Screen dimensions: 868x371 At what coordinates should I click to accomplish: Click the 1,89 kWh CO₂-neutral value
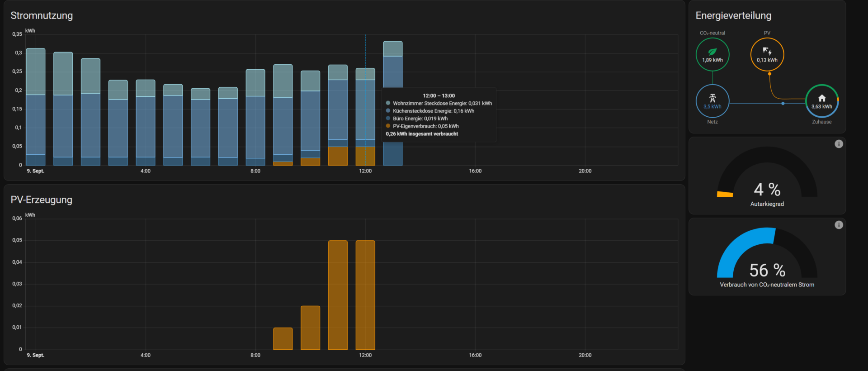[x=712, y=60]
